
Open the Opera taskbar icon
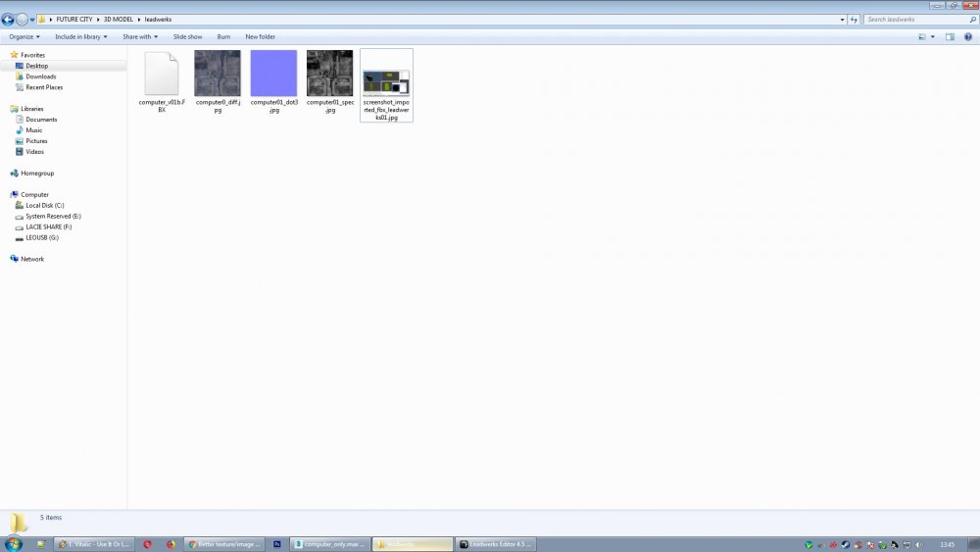click(148, 544)
